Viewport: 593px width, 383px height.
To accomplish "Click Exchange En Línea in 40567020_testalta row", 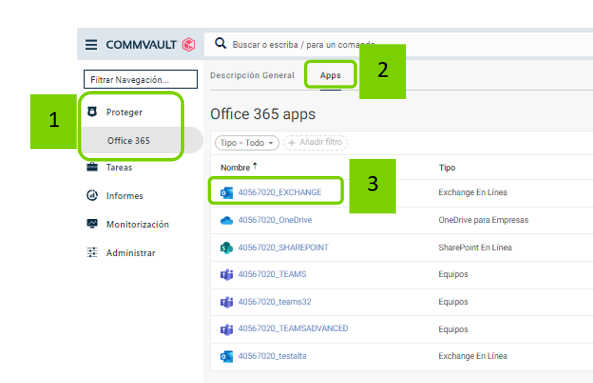I will tap(473, 356).
